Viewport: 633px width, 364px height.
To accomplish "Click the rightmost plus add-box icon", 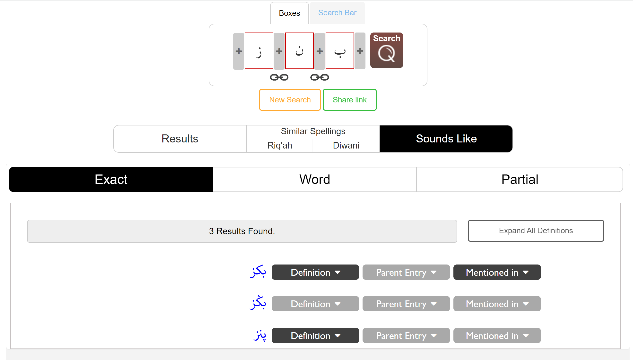I will (360, 51).
